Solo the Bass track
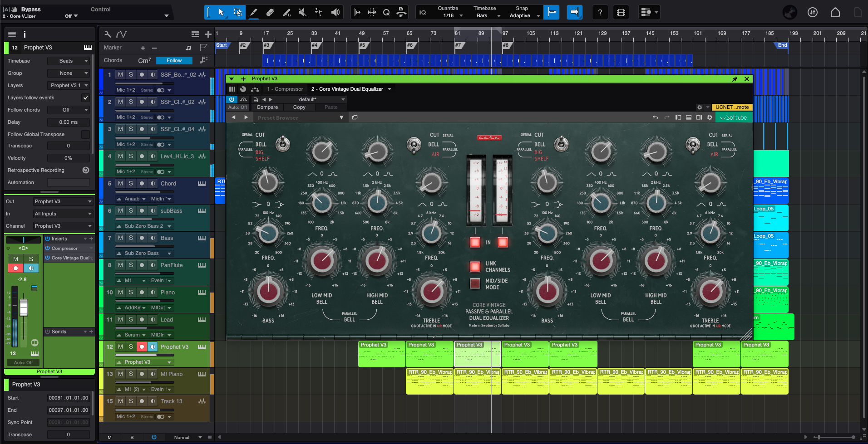The height and width of the screenshot is (444, 868). (x=131, y=238)
